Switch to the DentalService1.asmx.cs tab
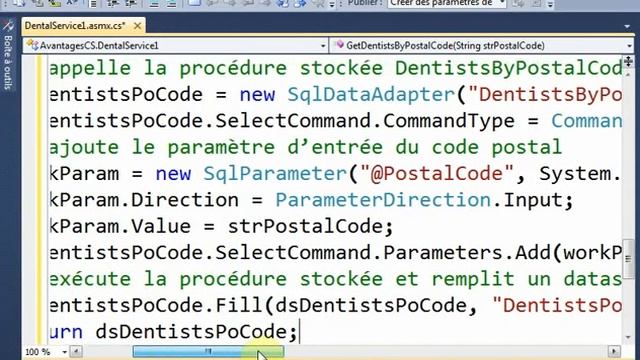640x360 pixels. [x=75, y=26]
